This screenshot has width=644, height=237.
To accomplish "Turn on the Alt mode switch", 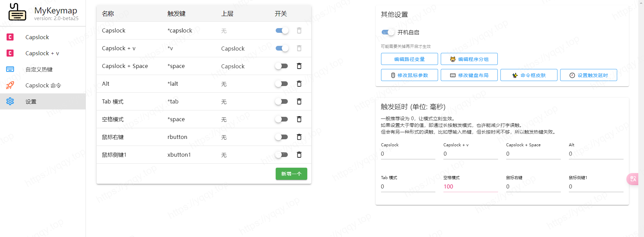I will pyautogui.click(x=282, y=84).
